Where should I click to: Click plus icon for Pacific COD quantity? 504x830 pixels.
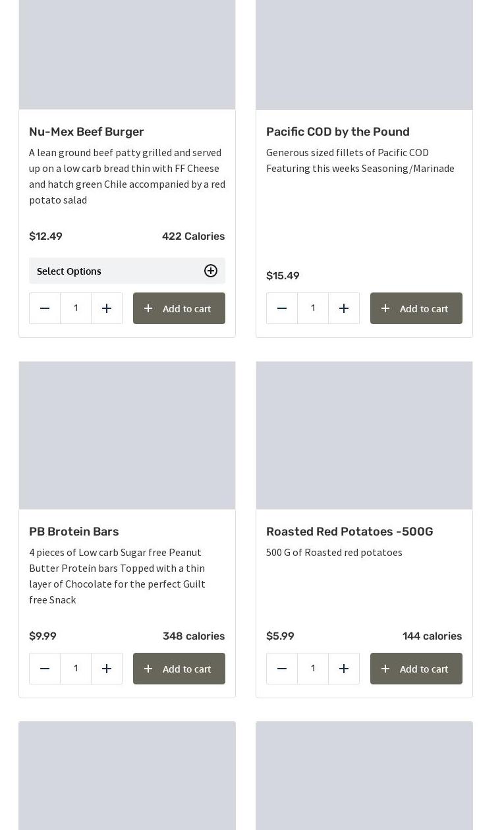pos(344,308)
